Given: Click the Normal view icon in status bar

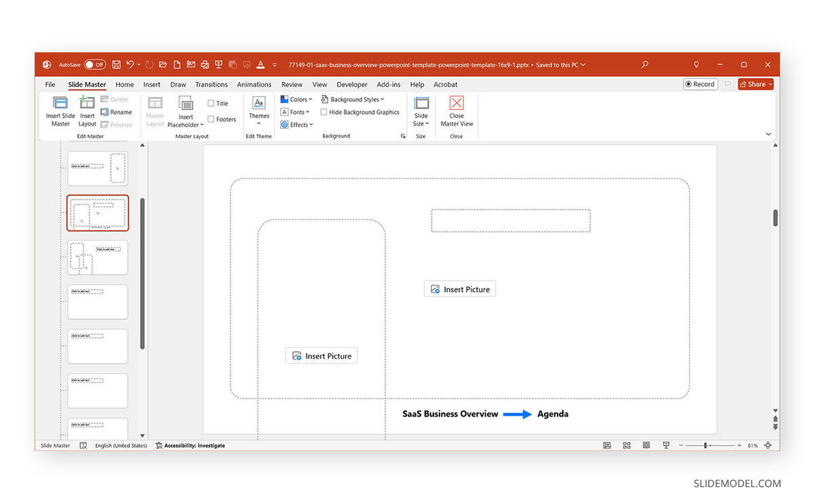Looking at the screenshot, I should click(x=606, y=445).
